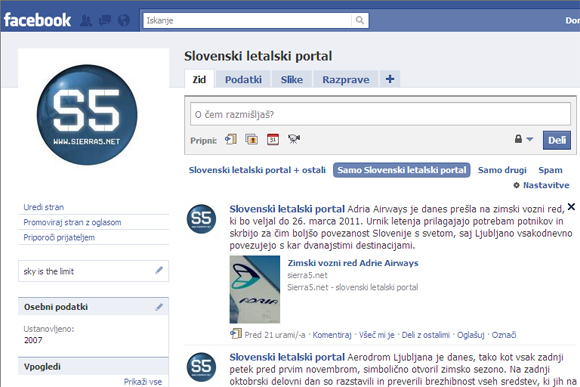Image resolution: width=580 pixels, height=387 pixels.
Task: Open the friend requests icon
Action: 86,20
